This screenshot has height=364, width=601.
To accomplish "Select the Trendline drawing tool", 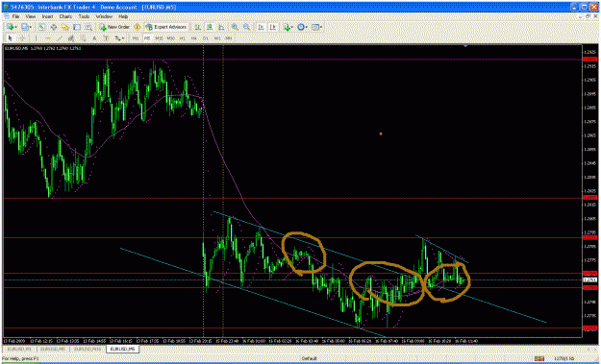I will 60,38.
